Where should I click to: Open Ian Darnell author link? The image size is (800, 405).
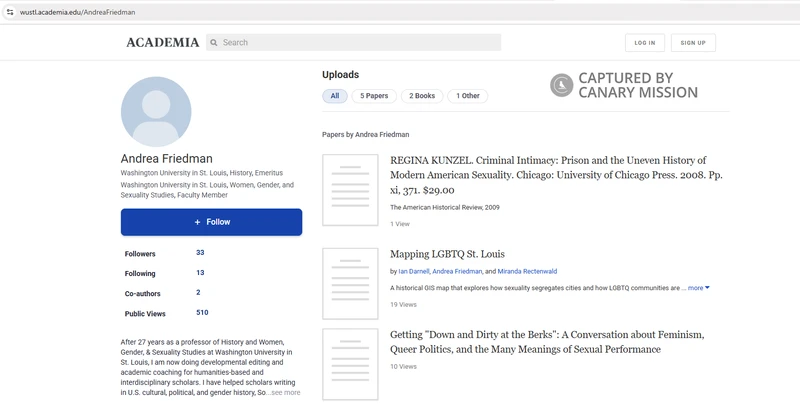tap(414, 271)
